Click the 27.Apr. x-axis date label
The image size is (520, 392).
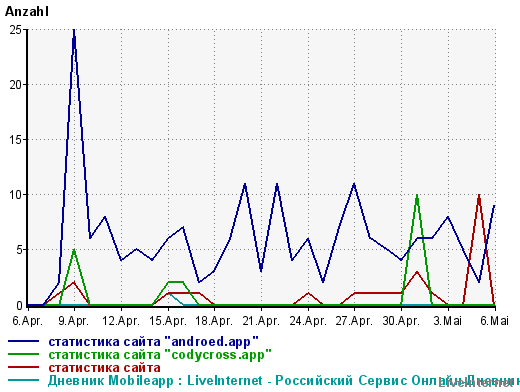[x=354, y=321]
